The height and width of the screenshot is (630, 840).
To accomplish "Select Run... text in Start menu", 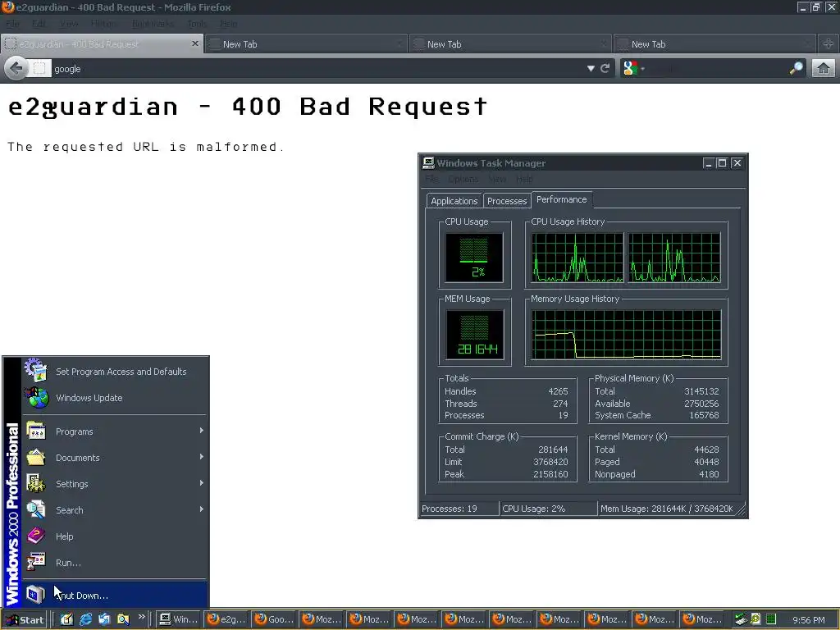I will click(x=69, y=563).
